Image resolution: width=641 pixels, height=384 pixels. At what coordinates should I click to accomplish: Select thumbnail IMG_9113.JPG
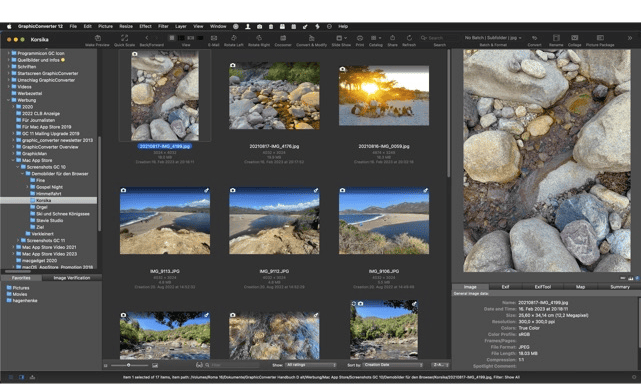[x=165, y=221]
